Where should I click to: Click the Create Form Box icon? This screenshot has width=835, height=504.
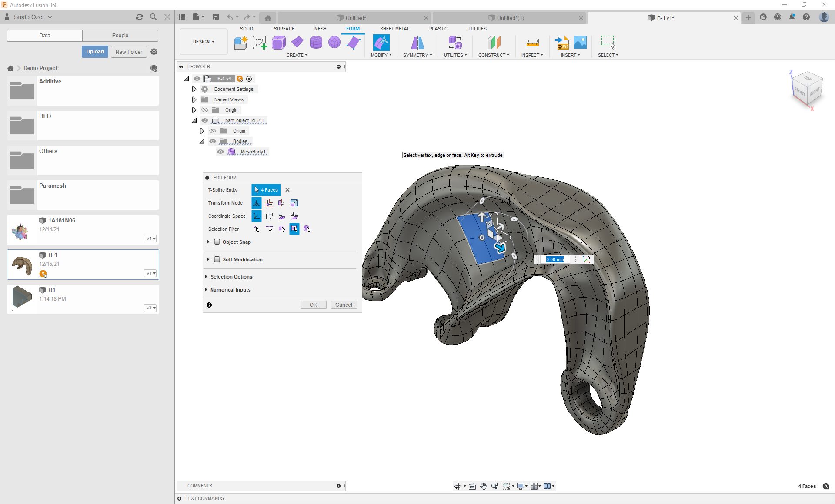tap(279, 43)
